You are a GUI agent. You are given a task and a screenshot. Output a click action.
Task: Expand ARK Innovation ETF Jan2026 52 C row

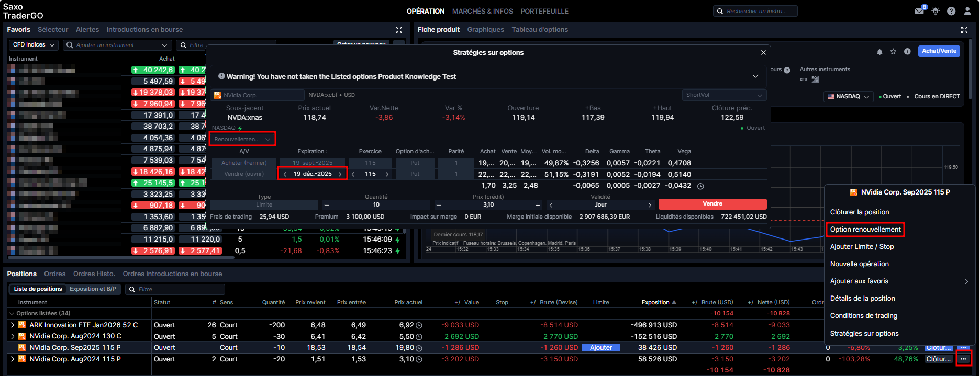(x=13, y=325)
